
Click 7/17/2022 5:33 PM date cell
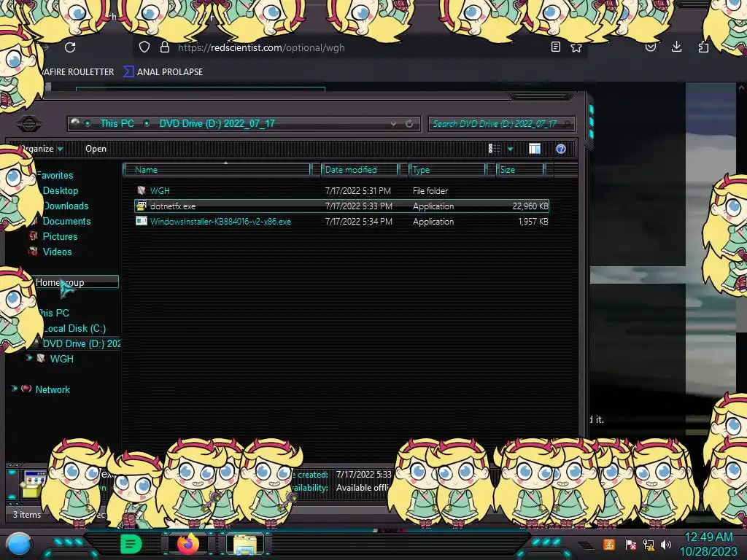pos(359,206)
